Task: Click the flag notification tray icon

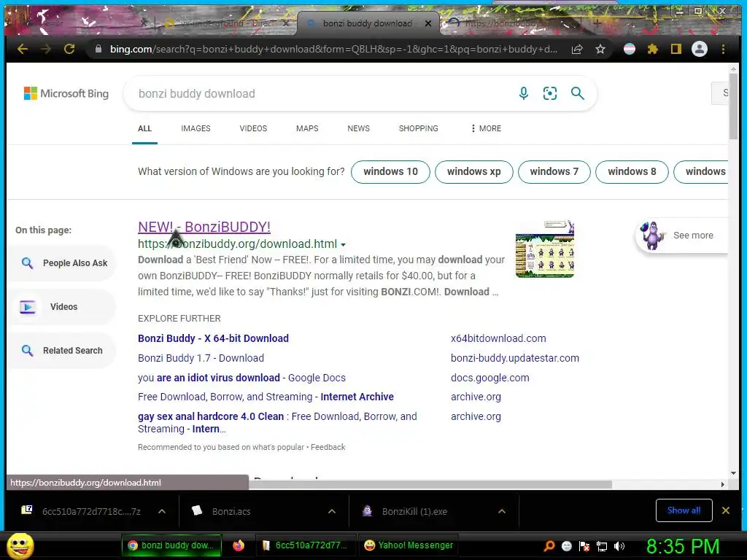Action: pyautogui.click(x=584, y=546)
